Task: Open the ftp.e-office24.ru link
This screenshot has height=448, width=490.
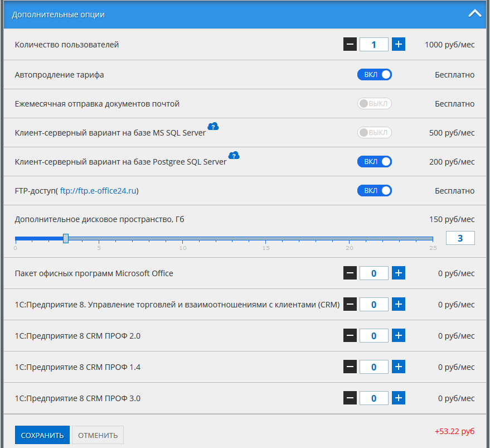Action: (98, 191)
